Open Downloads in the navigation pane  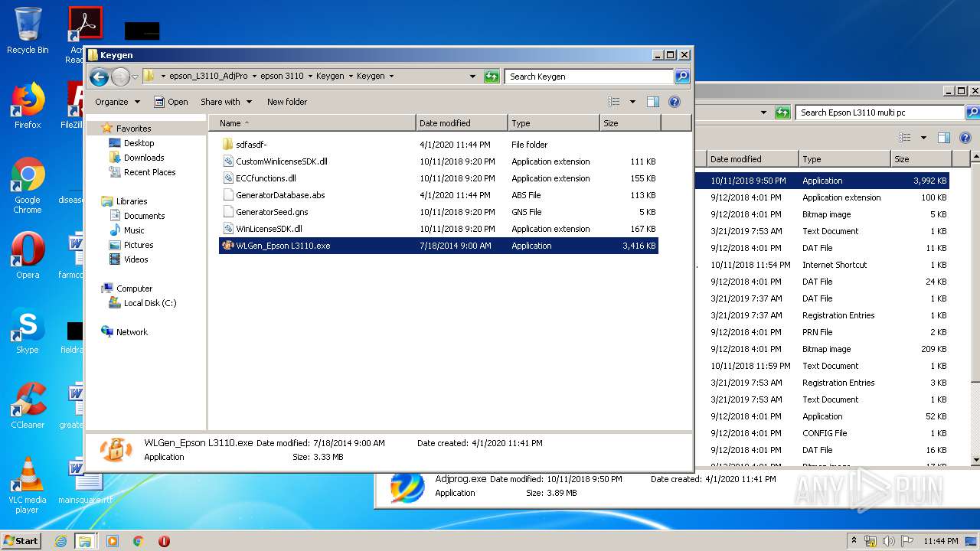144,158
